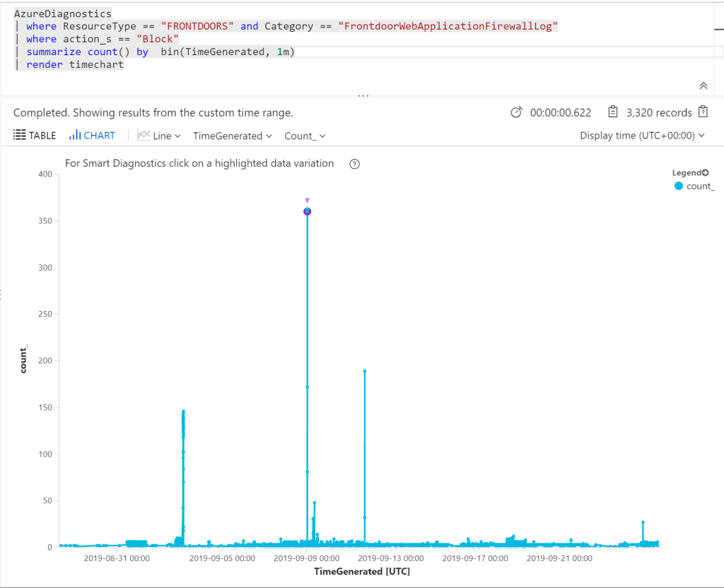
Task: Click the Legend sort icon
Action: (x=705, y=172)
